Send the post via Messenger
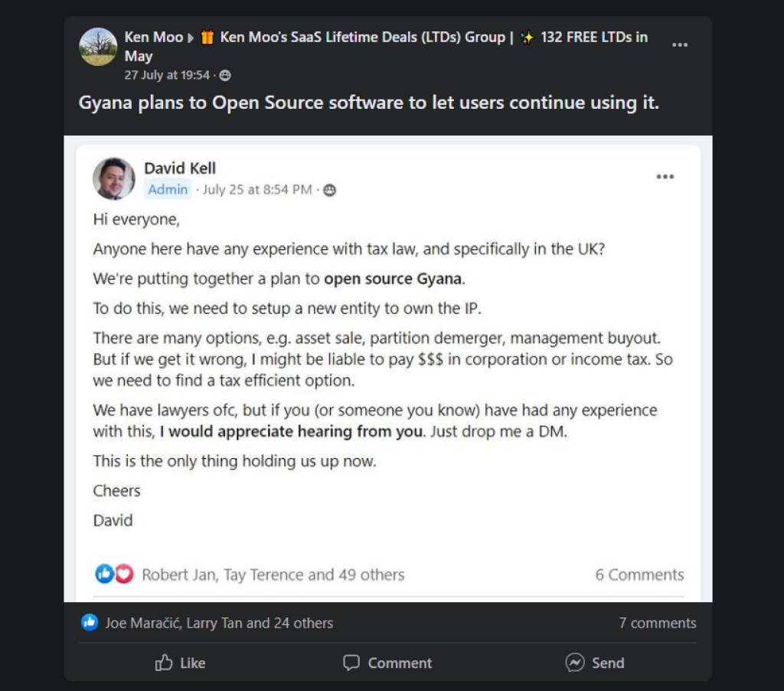 pyautogui.click(x=594, y=663)
